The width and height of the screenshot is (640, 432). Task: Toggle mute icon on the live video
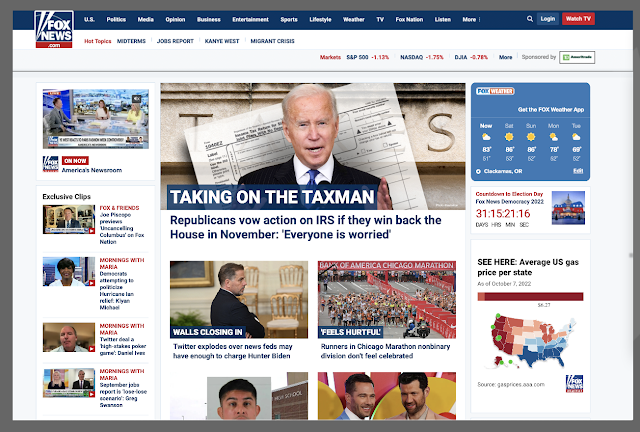136,99
